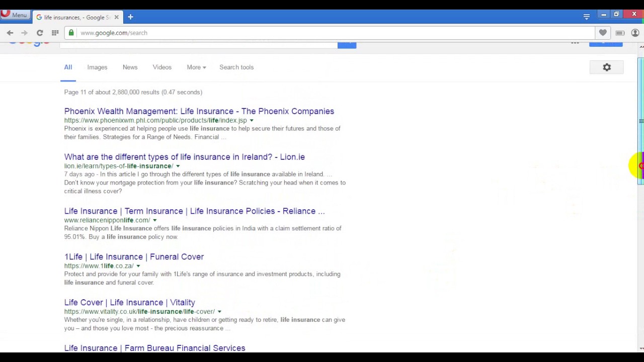Open Farm Bureau Financial Services result
Screen dimensions: 644x362
(x=155, y=348)
